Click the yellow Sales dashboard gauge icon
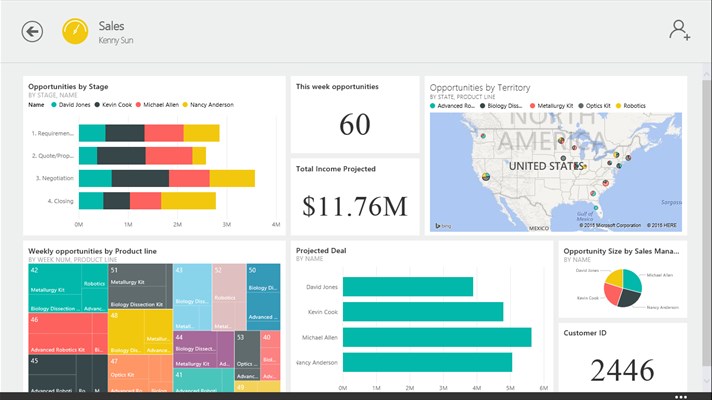Screen dimensions: 712x400 coord(75,31)
